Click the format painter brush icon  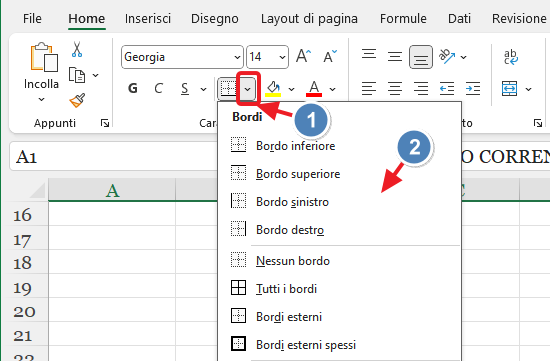point(78,100)
